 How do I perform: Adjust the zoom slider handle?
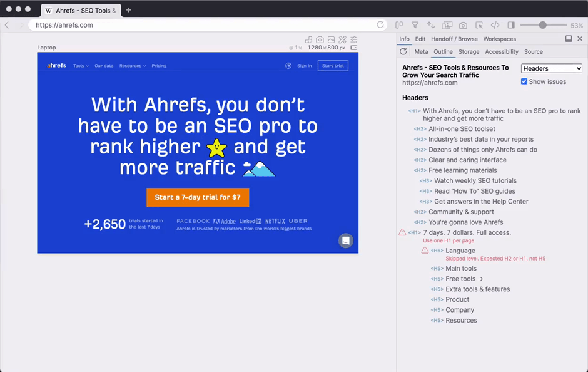pos(542,25)
